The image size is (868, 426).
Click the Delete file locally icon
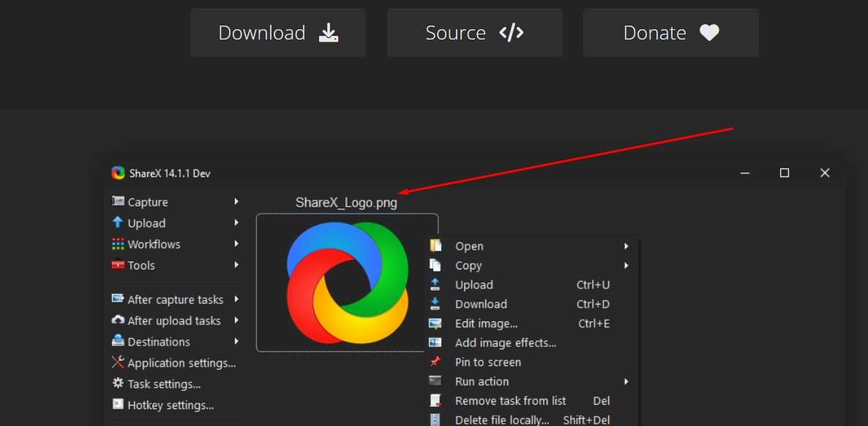tap(435, 419)
